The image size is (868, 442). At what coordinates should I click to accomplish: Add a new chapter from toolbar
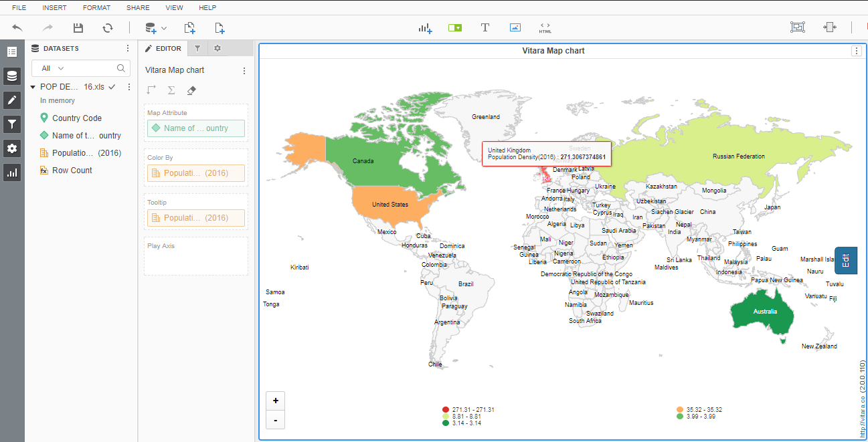(190, 27)
